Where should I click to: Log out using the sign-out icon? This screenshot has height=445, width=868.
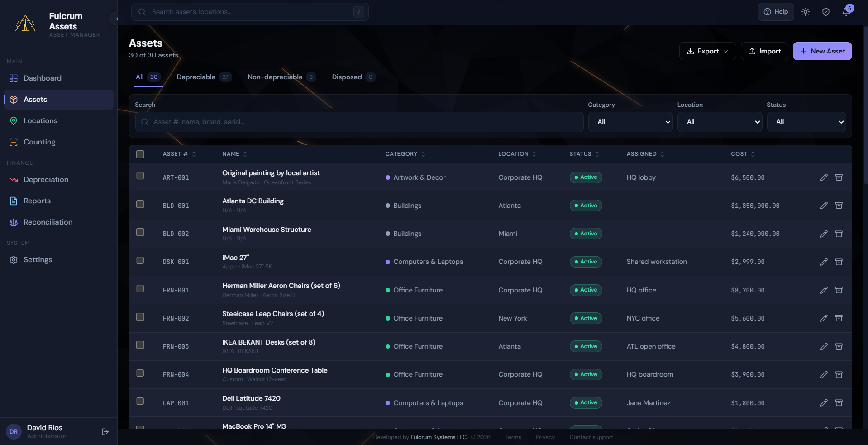tap(105, 432)
